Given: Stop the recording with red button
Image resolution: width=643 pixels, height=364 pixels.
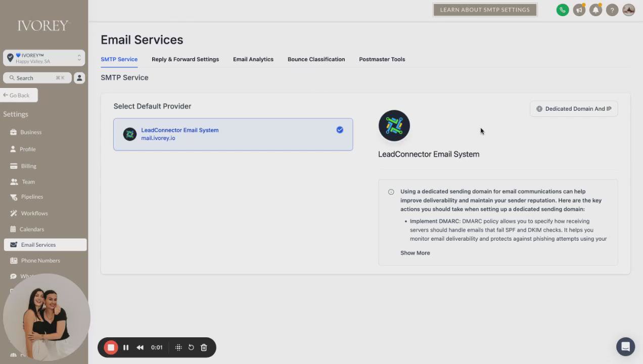Looking at the screenshot, I should [x=111, y=347].
